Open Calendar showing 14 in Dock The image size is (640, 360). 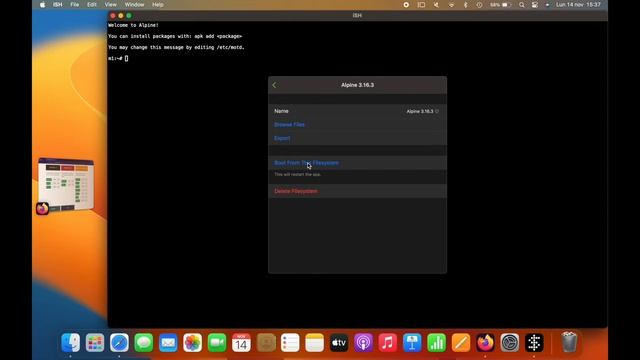(241, 342)
